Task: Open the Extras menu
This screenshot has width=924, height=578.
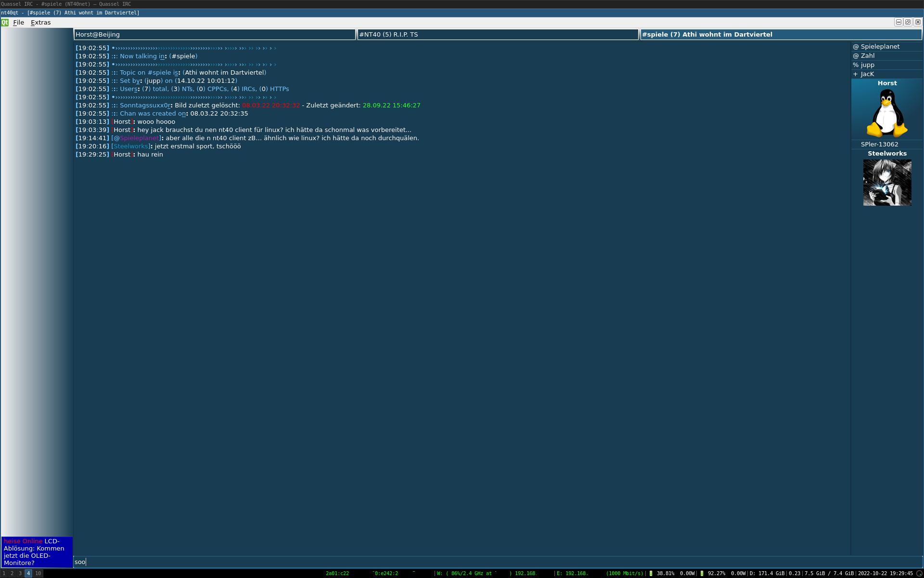Action: click(40, 22)
